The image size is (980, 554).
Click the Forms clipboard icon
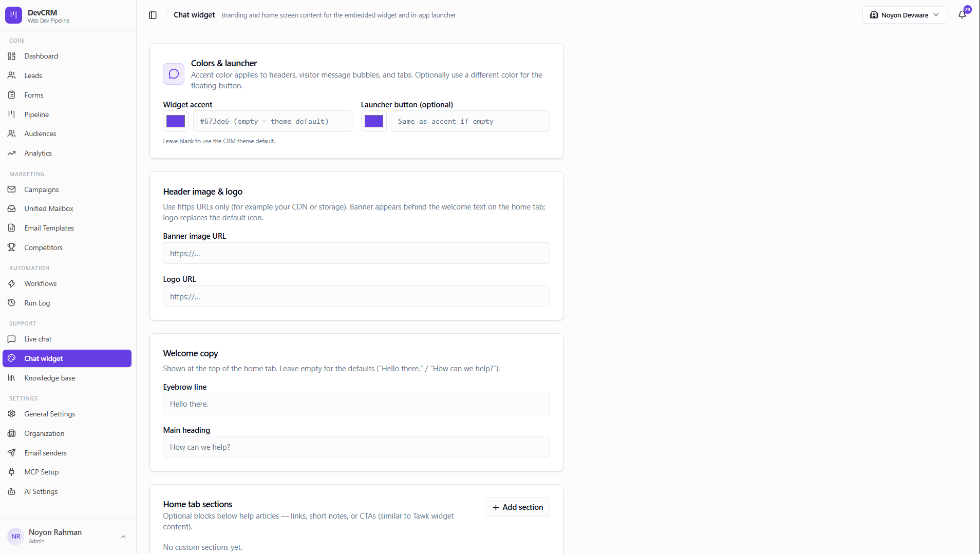pyautogui.click(x=12, y=95)
